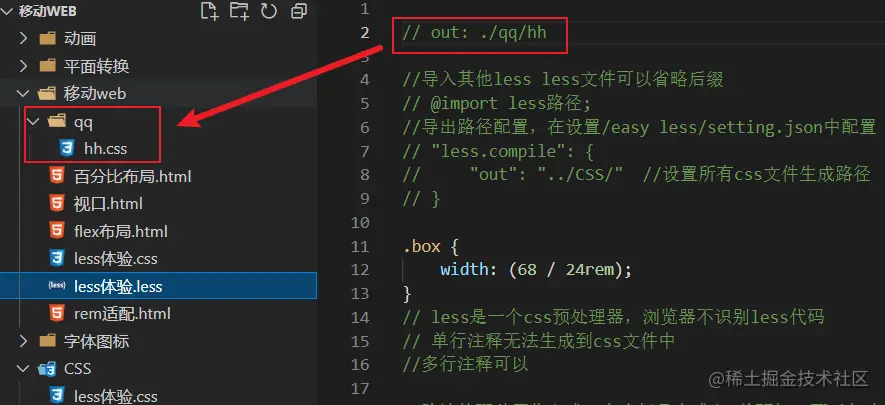The width and height of the screenshot is (885, 405).
Task: Click the '// 单行注释无法生成到css文件中' line
Action: (539, 341)
